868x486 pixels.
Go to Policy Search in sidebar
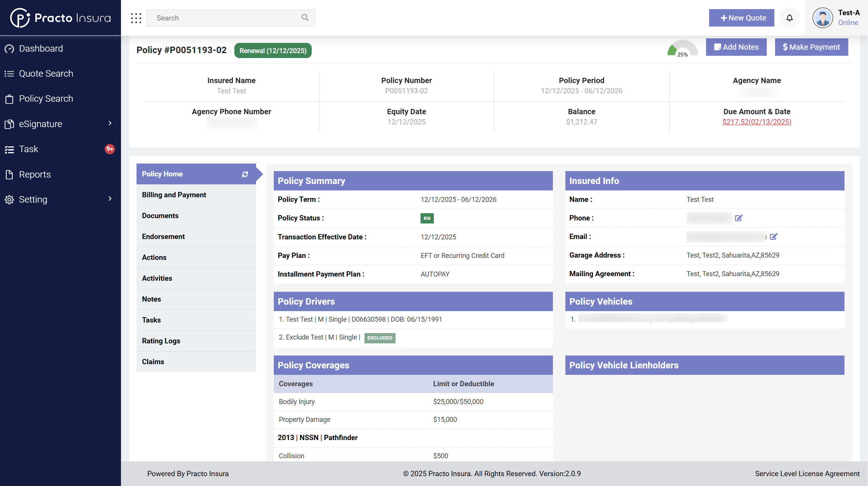(46, 99)
